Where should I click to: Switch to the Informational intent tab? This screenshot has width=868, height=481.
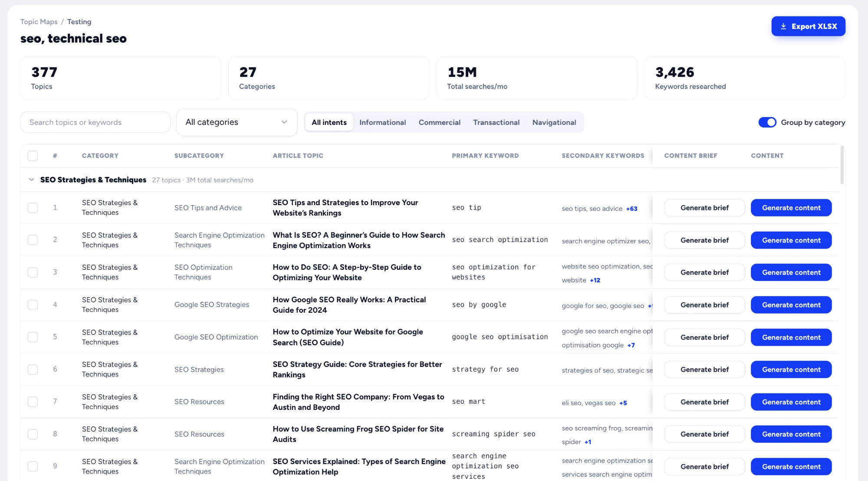click(x=382, y=122)
